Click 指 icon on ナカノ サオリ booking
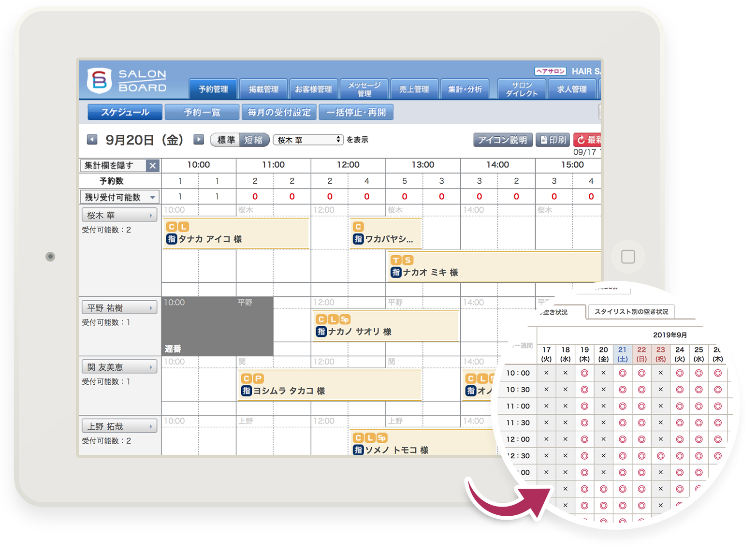The height and width of the screenshot is (553, 756). (321, 332)
